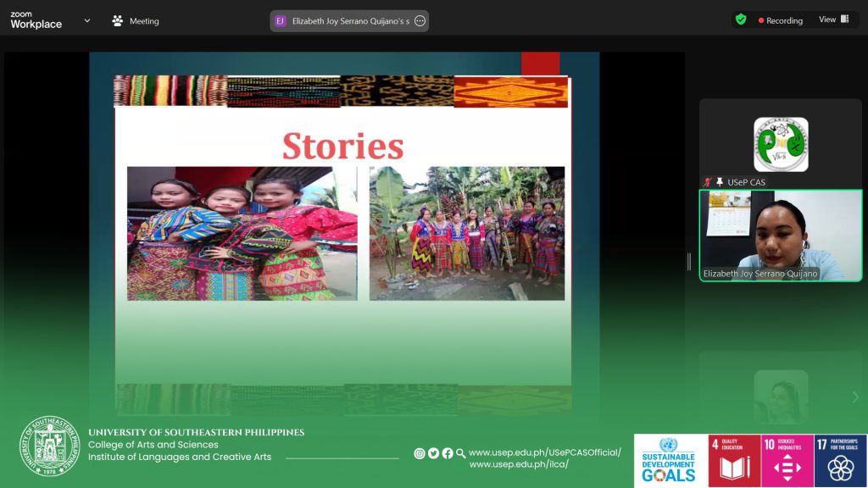Click the SDG 17 Partnerships for the Goals tile
Image resolution: width=868 pixels, height=488 pixels.
click(840, 460)
